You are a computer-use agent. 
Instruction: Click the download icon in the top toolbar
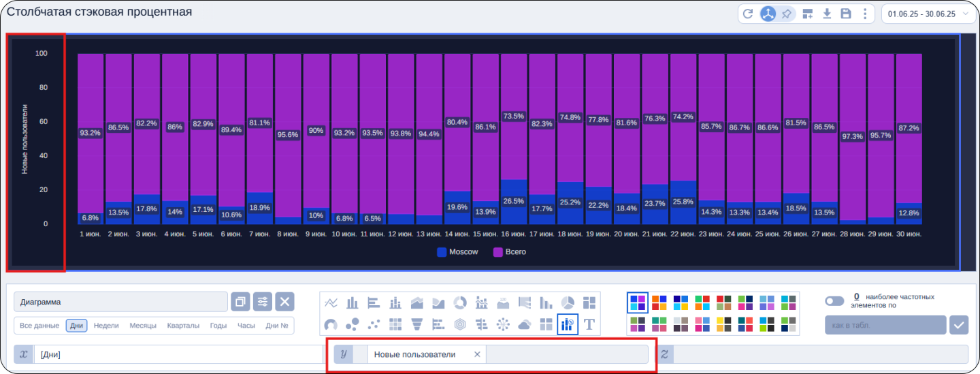pos(827,14)
